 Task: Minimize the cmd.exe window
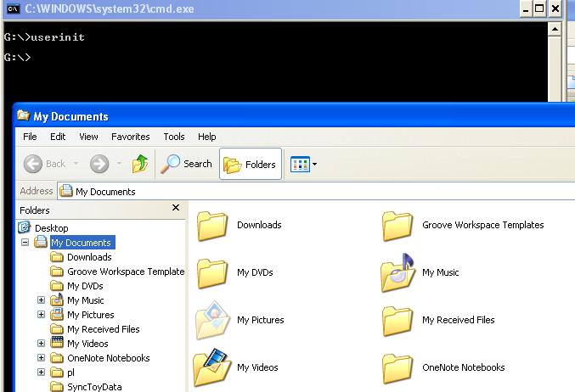526,8
